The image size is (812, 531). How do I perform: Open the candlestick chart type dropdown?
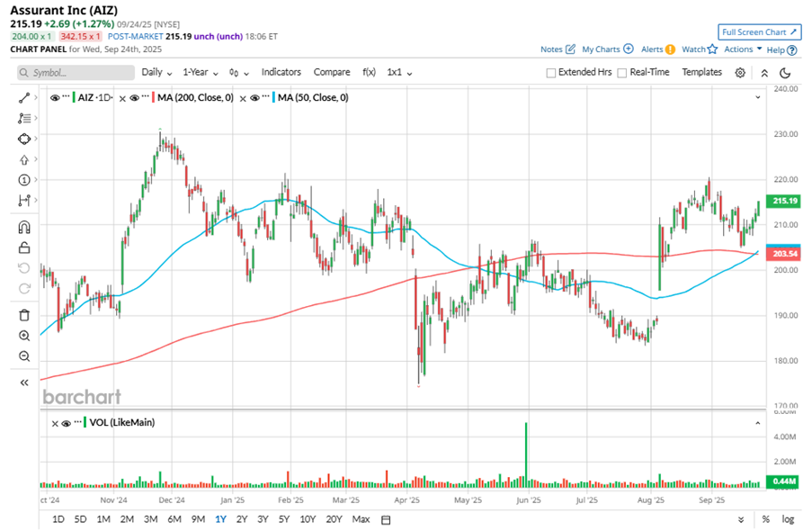tap(238, 73)
